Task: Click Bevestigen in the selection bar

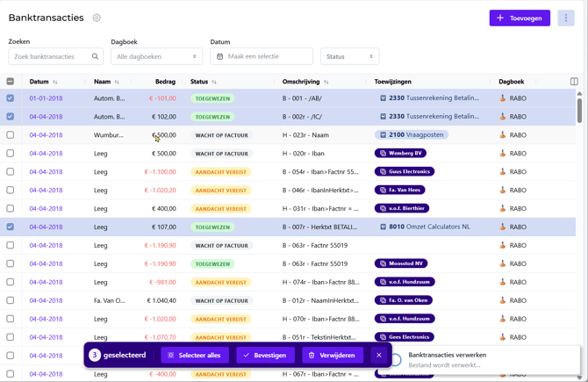Action: pos(265,355)
